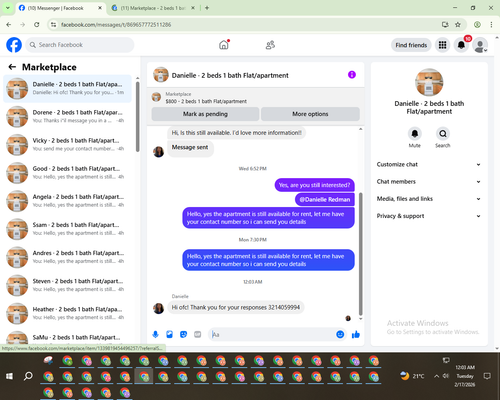Send a thumbs-up like
The height and width of the screenshot is (400, 500).
pyautogui.click(x=356, y=334)
